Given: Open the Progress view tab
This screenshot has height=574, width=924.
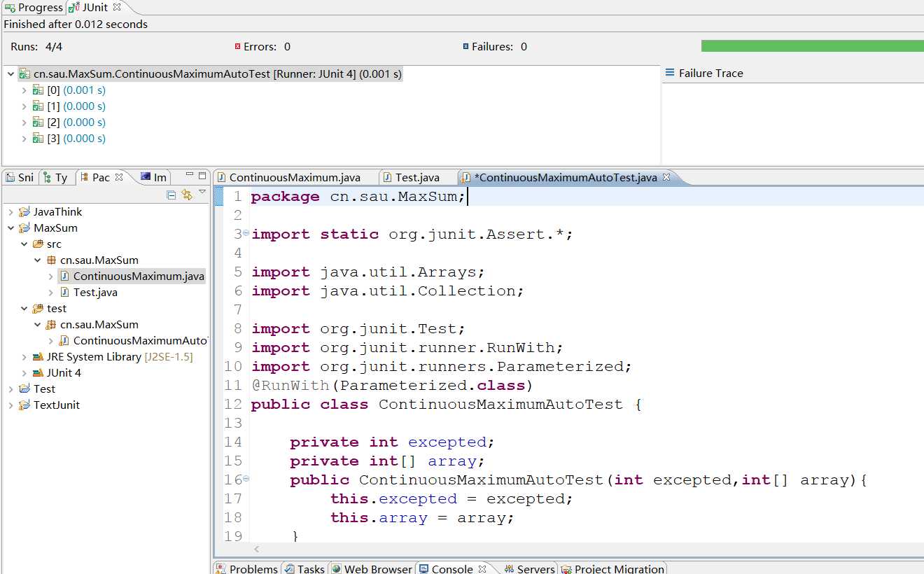Looking at the screenshot, I should [34, 8].
